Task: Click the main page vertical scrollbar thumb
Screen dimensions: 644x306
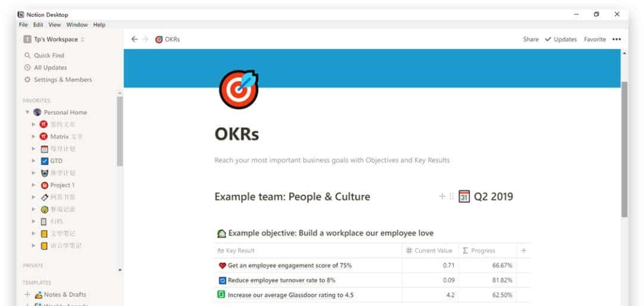Action: 624,149
